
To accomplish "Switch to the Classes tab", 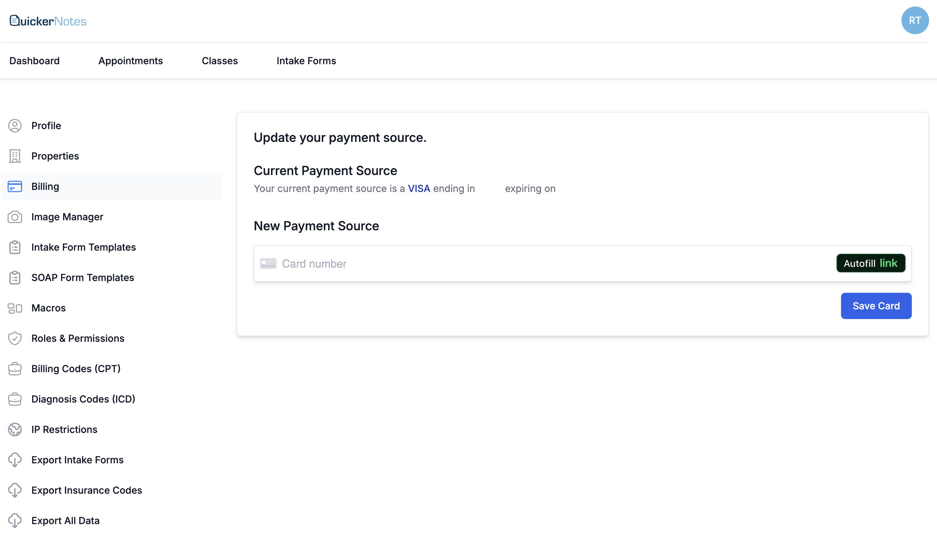I will click(x=220, y=61).
